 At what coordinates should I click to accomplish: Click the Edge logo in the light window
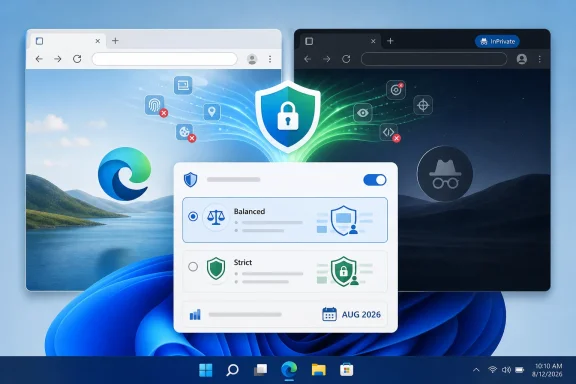pos(125,173)
